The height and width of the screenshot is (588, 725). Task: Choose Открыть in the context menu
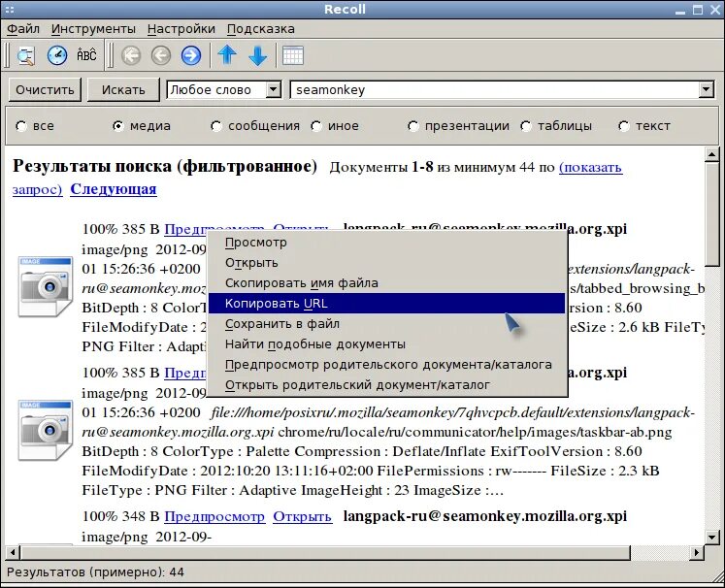tap(386, 263)
